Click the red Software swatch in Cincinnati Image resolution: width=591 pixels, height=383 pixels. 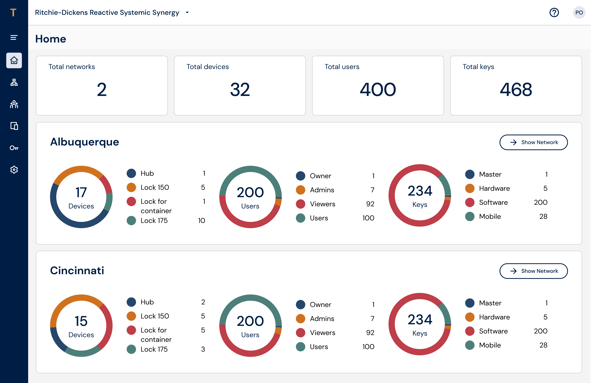pyautogui.click(x=470, y=331)
